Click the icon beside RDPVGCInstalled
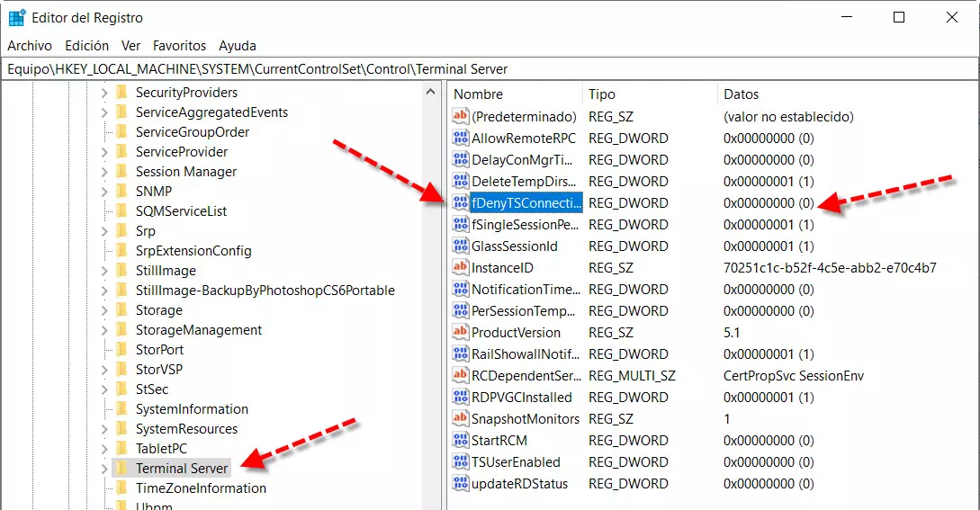The width and height of the screenshot is (980, 510). 461,397
